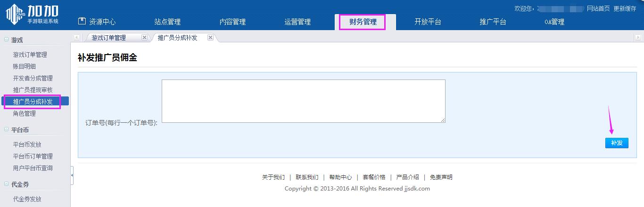Open the 内容管理 top menu
The image size is (644, 207).
click(232, 22)
